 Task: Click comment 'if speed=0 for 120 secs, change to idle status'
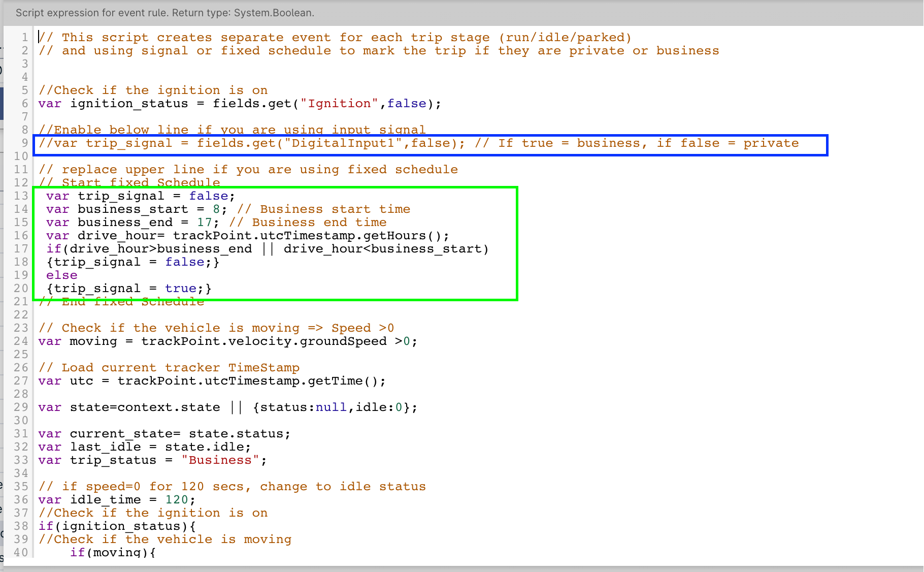(232, 487)
